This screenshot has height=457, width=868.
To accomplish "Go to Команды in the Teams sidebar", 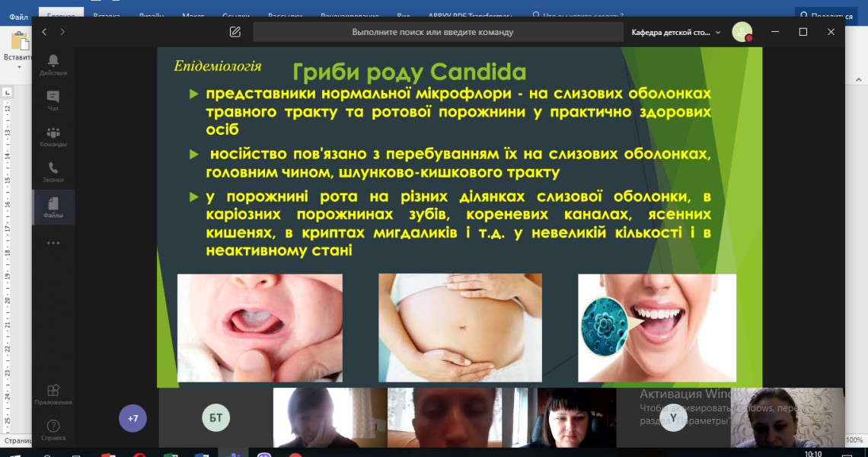I will coord(53,136).
